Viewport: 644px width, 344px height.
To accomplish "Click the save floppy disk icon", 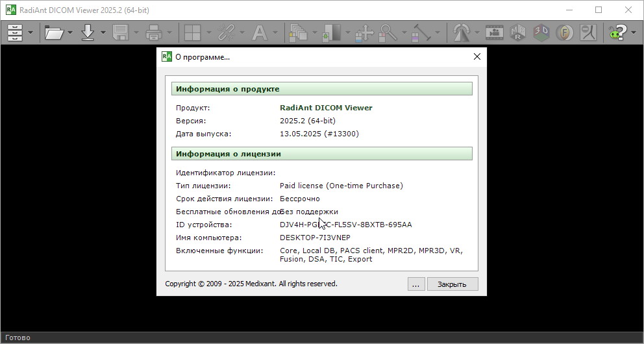I will tap(121, 32).
